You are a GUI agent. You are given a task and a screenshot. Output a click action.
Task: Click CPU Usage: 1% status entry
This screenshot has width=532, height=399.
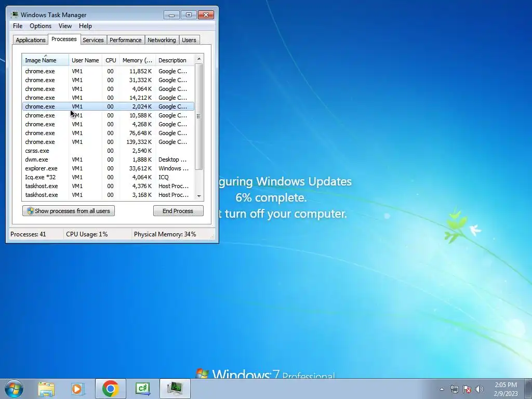(87, 234)
